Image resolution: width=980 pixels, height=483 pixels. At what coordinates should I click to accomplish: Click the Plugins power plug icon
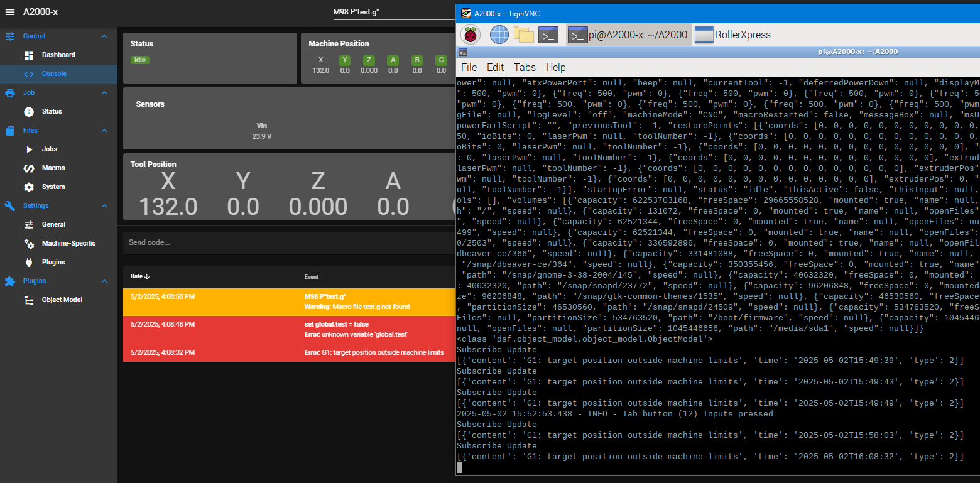coord(29,263)
